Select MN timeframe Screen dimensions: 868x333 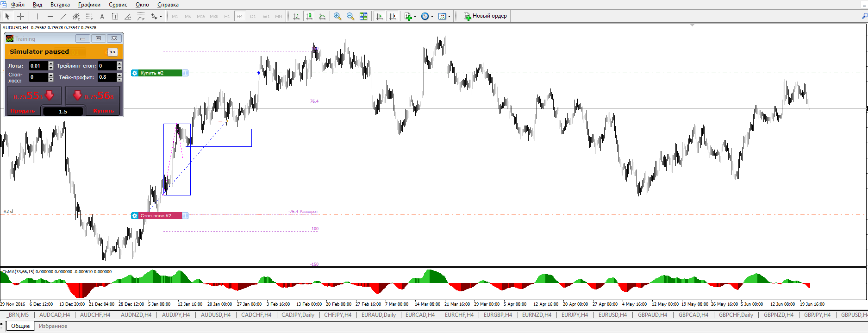click(279, 16)
